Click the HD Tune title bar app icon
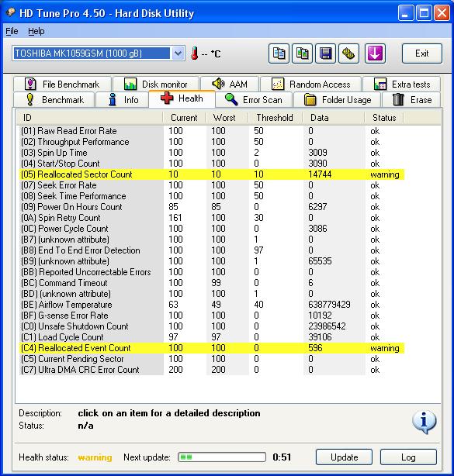Viewport: 454px width, 476px height. (11, 12)
